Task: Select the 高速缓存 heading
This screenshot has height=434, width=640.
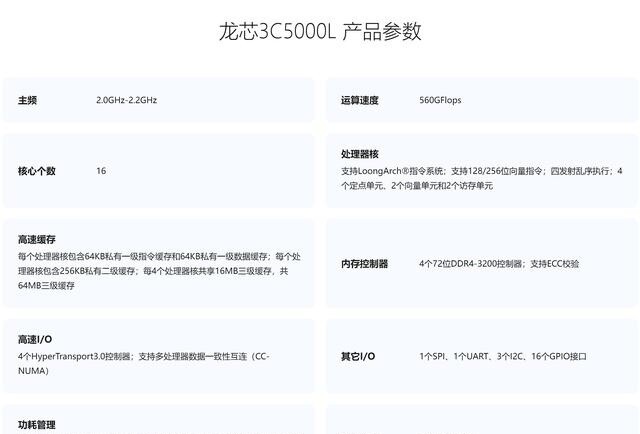Action: click(37, 239)
